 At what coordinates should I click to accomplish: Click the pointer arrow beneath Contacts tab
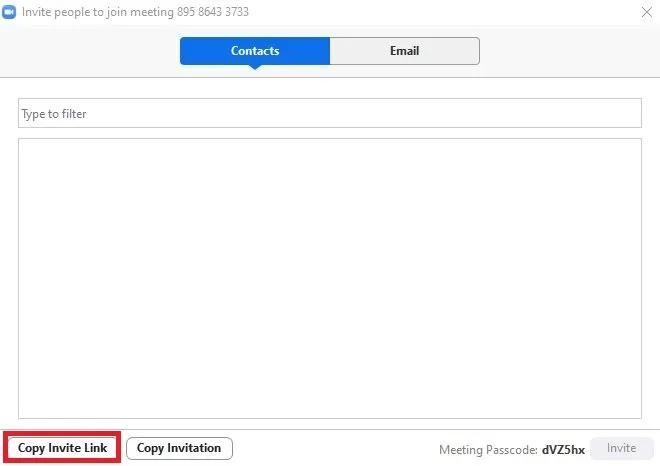(x=255, y=68)
